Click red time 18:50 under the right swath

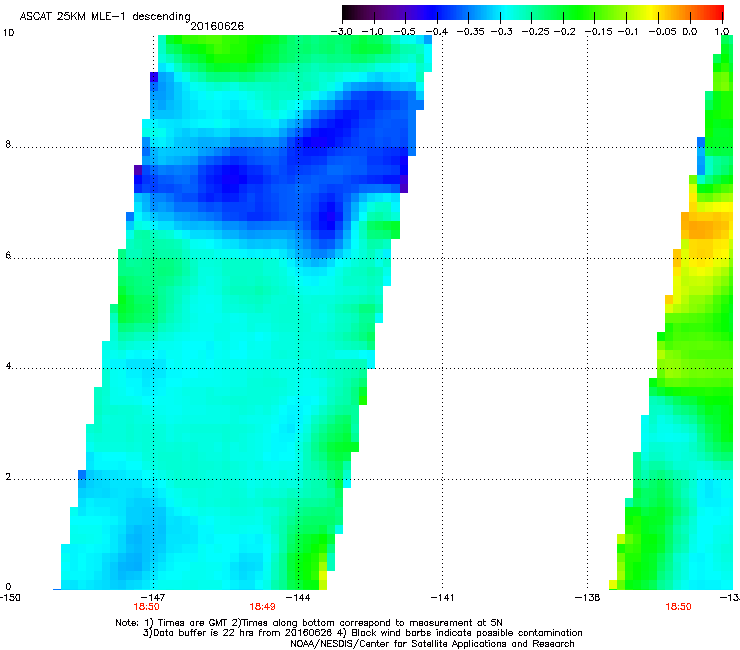point(679,607)
